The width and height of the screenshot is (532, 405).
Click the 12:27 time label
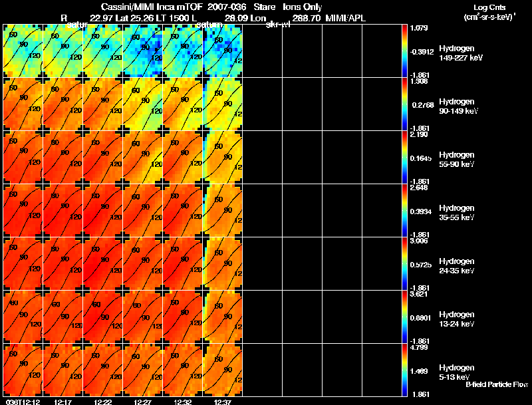(x=143, y=402)
